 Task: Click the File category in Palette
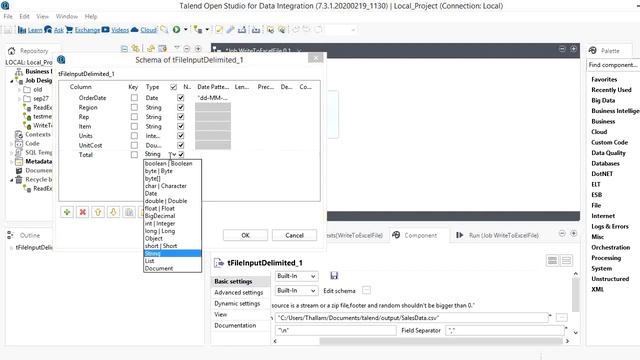[596, 205]
